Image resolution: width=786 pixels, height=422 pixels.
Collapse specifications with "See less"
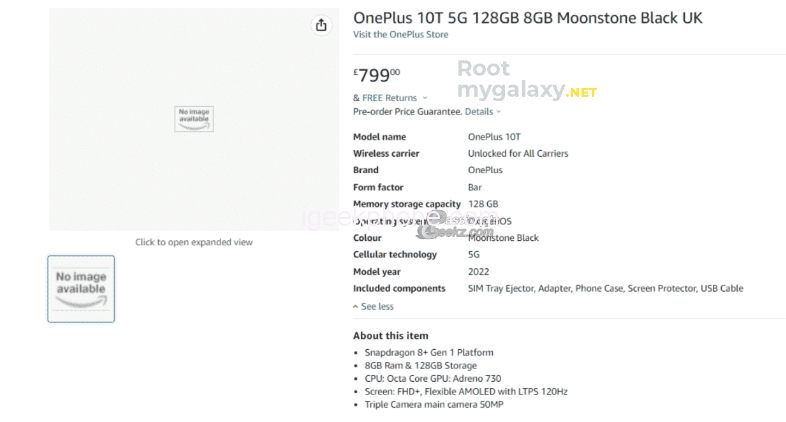pos(374,307)
